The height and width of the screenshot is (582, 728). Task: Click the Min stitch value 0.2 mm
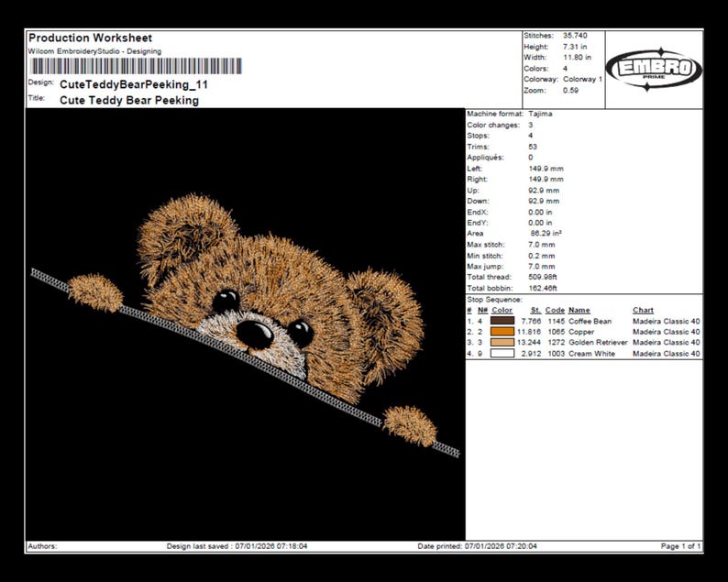tap(541, 256)
